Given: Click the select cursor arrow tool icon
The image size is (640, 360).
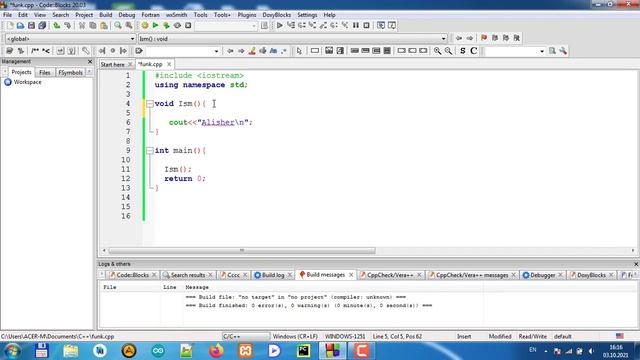Looking at the screenshot, I should tap(299, 51).
